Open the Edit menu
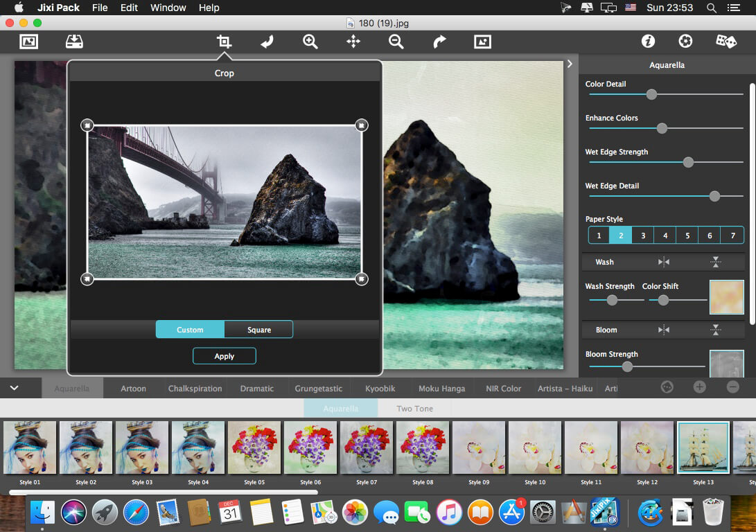The height and width of the screenshot is (532, 756). [x=129, y=8]
